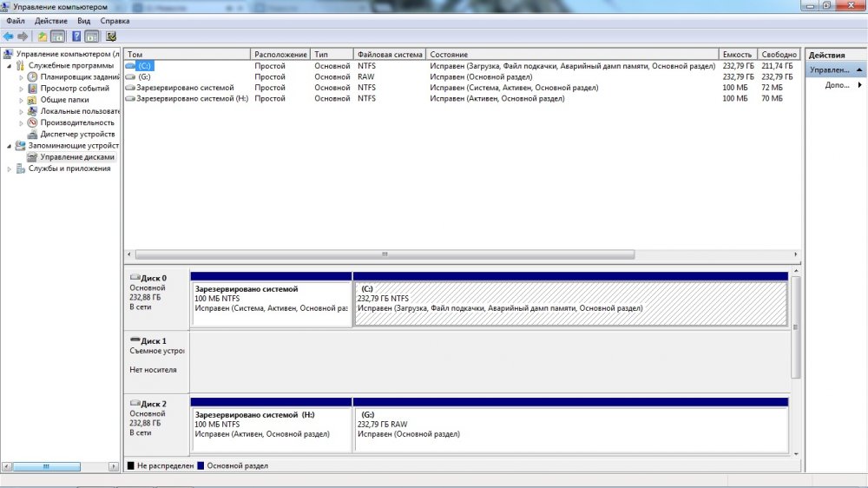This screenshot has width=868, height=488.
Task: Open the Вид menu
Action: point(83,20)
